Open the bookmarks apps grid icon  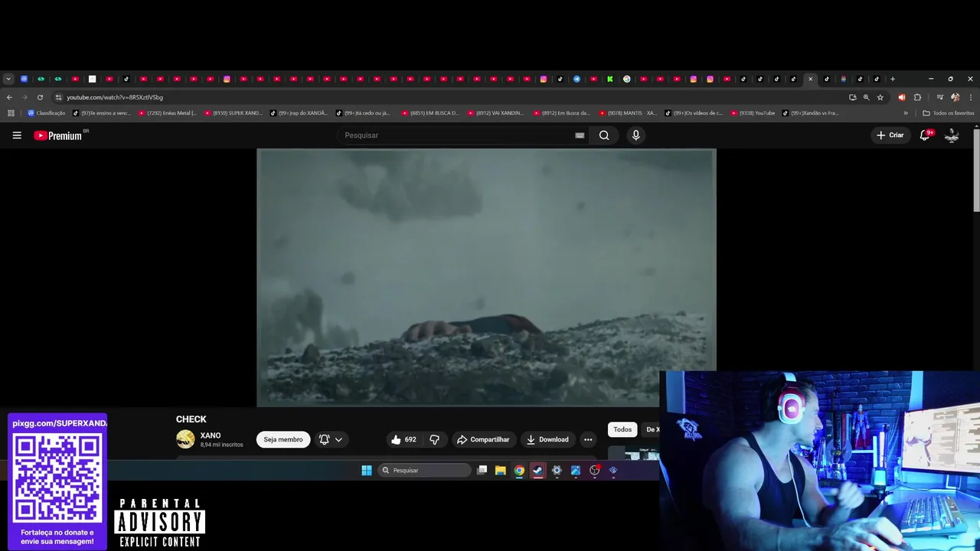11,113
